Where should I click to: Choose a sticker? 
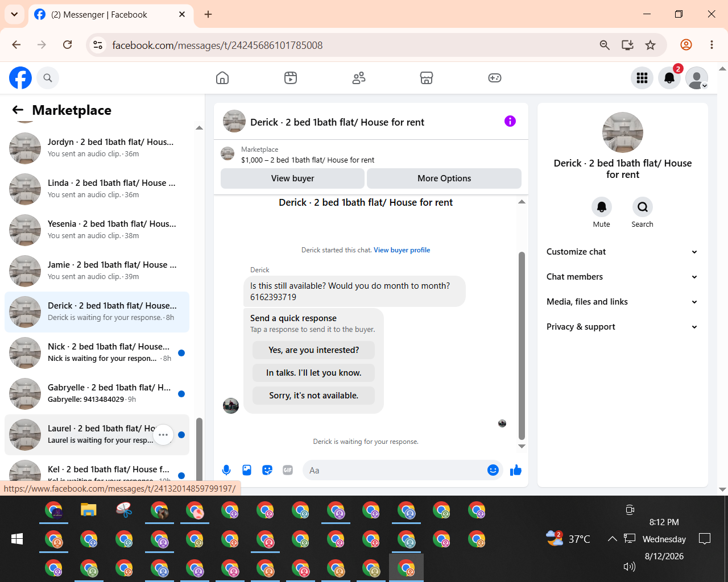click(267, 470)
